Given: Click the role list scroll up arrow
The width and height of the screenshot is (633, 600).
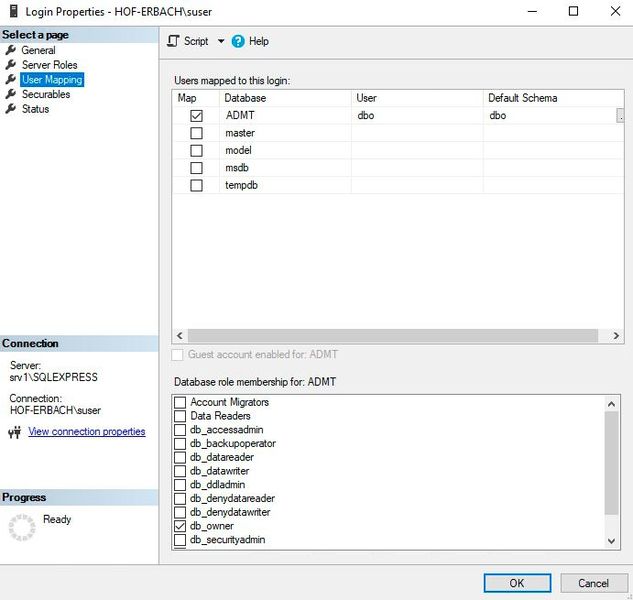Looking at the screenshot, I should click(612, 404).
